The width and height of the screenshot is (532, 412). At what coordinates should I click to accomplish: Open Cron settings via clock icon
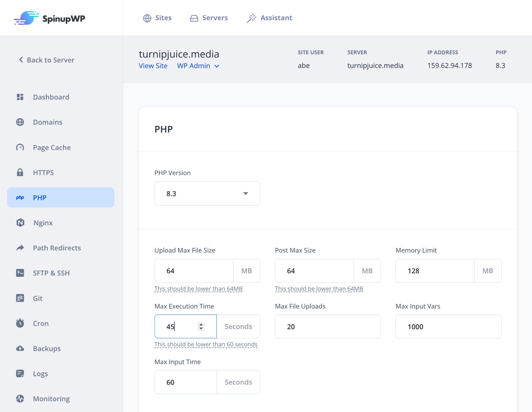coord(20,323)
